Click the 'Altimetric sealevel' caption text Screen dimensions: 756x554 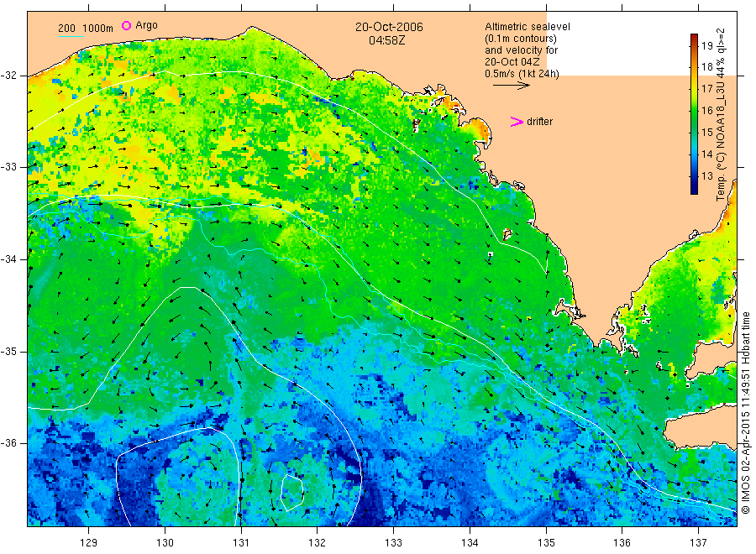point(528,27)
